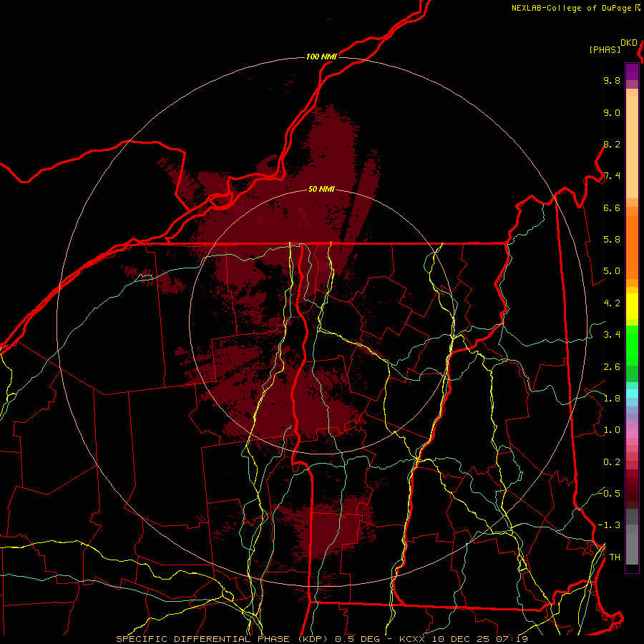
Task: Click the 9.8 value on legend
Action: tap(612, 80)
